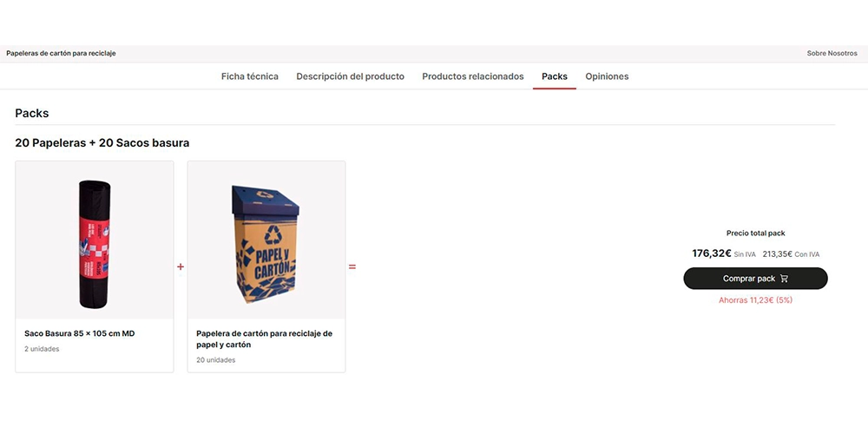This screenshot has width=868, height=434.
Task: Open Papelera de cartón para reciclaje product title
Action: coord(265,339)
